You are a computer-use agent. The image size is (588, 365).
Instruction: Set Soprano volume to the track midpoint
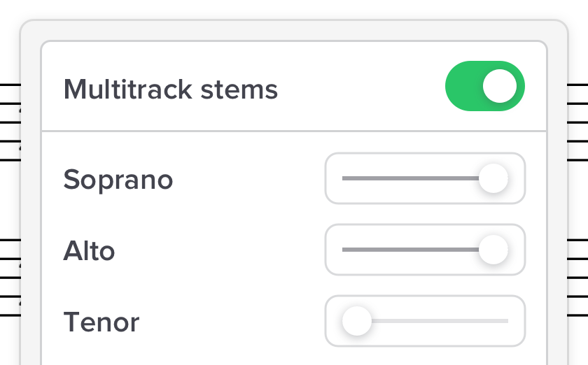coord(425,178)
